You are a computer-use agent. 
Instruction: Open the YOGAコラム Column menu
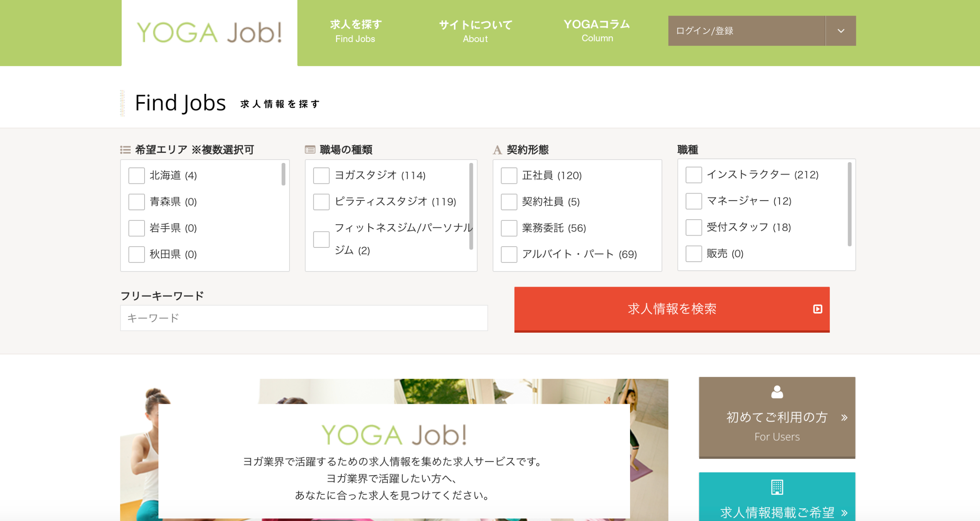[597, 31]
